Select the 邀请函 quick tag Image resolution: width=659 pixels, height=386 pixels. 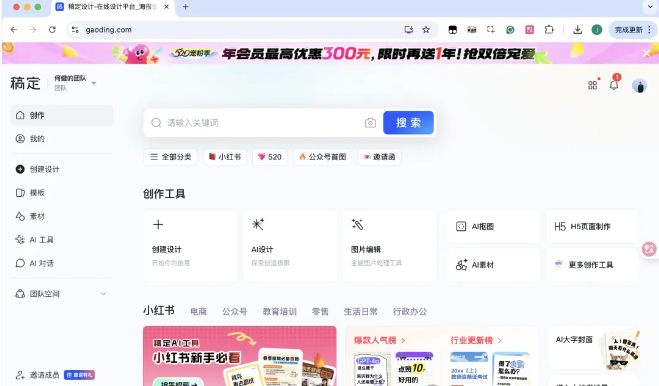tap(379, 157)
